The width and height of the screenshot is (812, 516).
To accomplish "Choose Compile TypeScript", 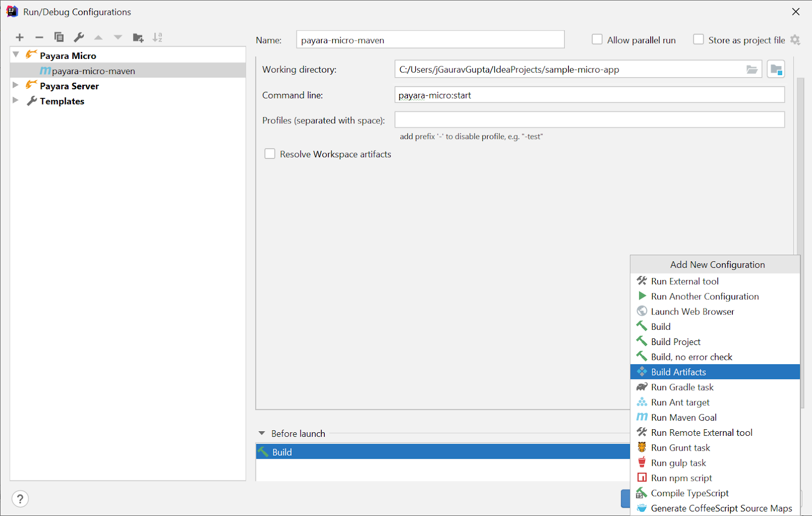I will (715, 493).
